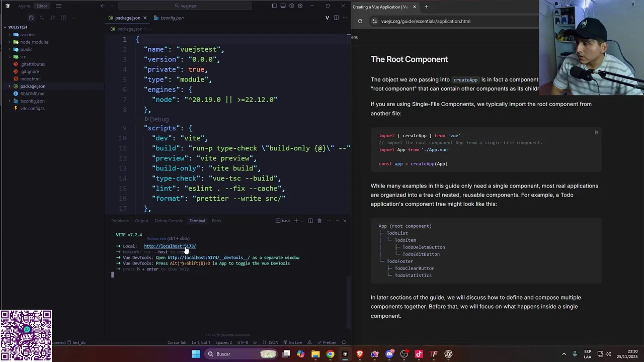Click the Debug code lens above scripts

[156, 119]
